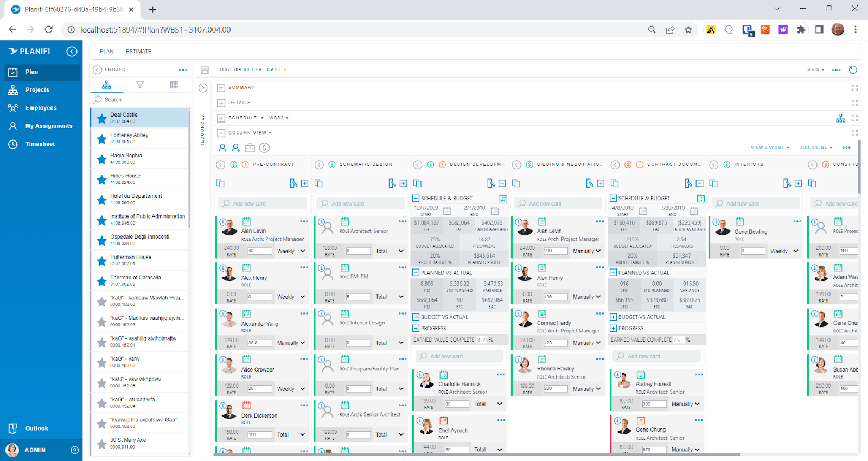Click info icon on Gene Bowling card
Viewport: 868px width, 461px height.
(716, 222)
